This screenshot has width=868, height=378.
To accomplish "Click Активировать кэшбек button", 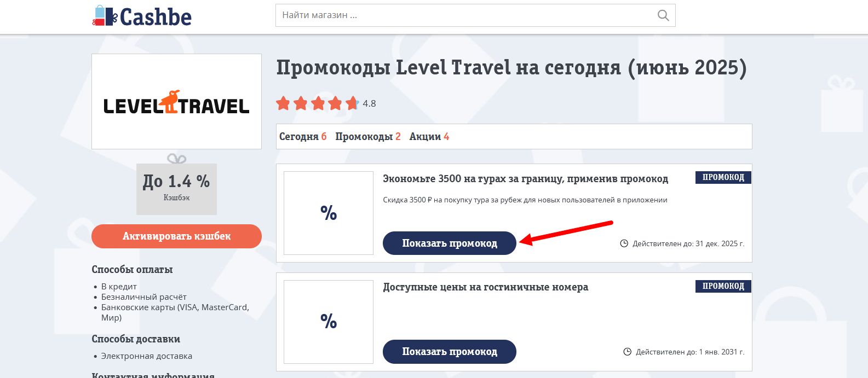I will pyautogui.click(x=176, y=236).
